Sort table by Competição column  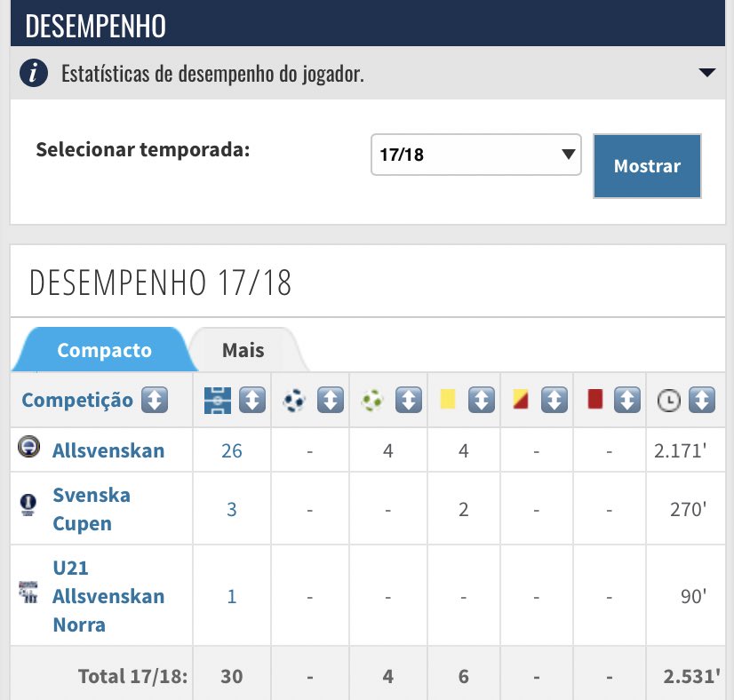pos(155,401)
